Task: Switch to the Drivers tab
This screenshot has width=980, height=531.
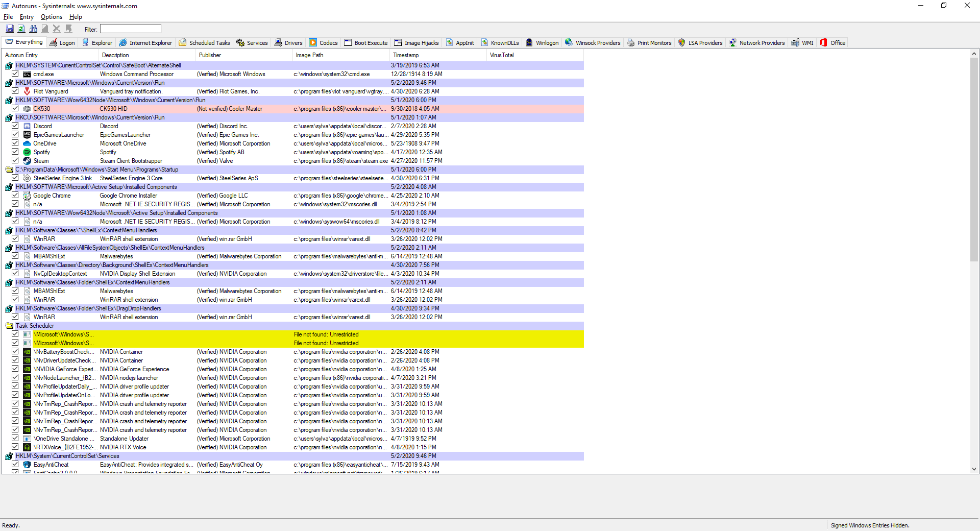Action: pos(288,43)
